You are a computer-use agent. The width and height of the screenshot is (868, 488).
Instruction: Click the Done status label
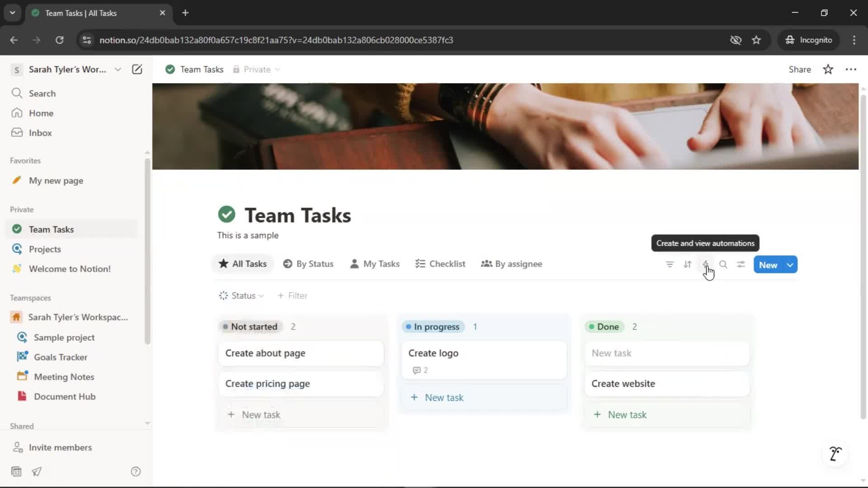[604, 327]
